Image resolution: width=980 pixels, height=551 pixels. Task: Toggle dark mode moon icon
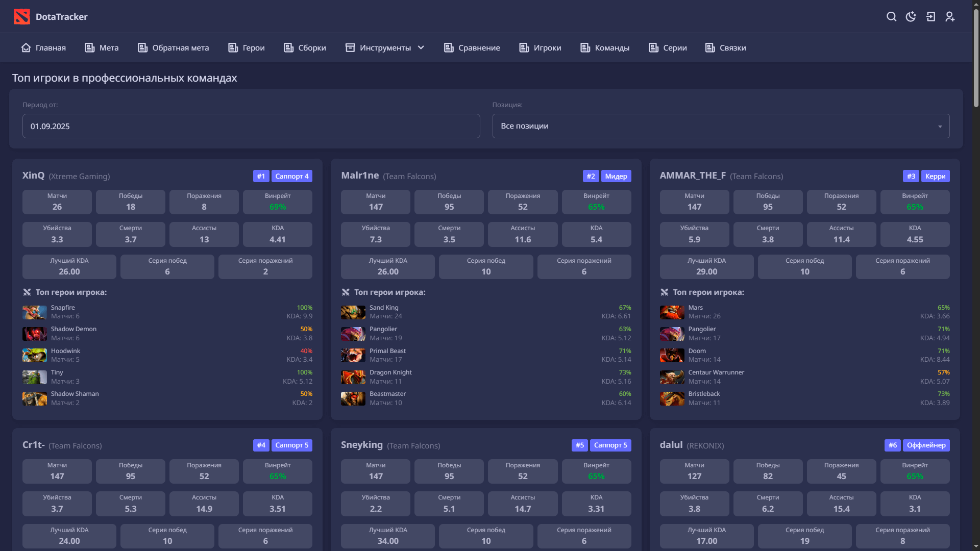(911, 17)
